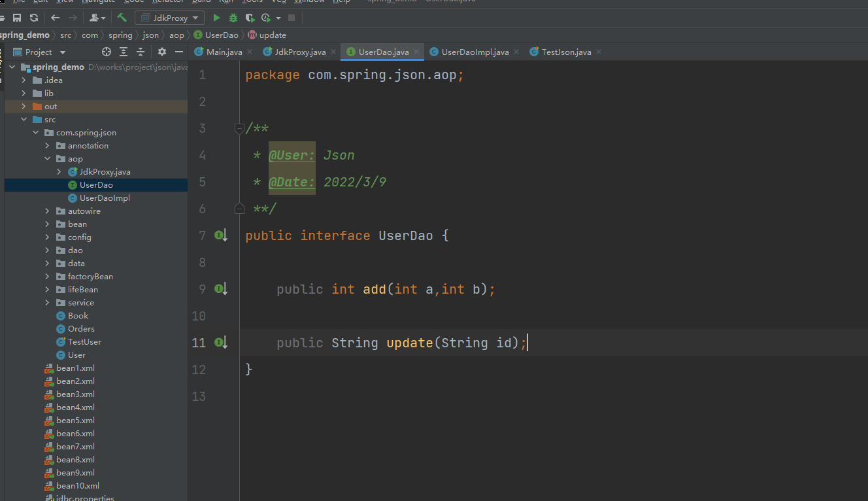
Task: Click the Stop square icon
Action: (x=292, y=18)
